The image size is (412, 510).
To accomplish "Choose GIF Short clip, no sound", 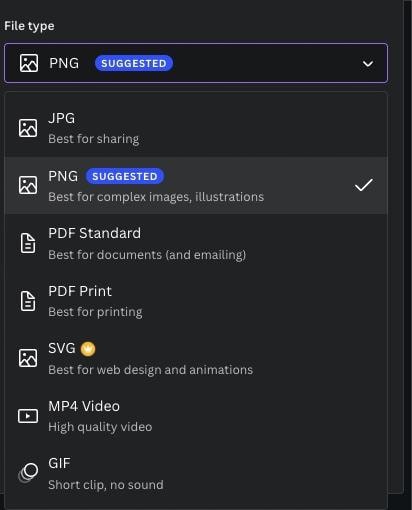I will click(x=196, y=473).
